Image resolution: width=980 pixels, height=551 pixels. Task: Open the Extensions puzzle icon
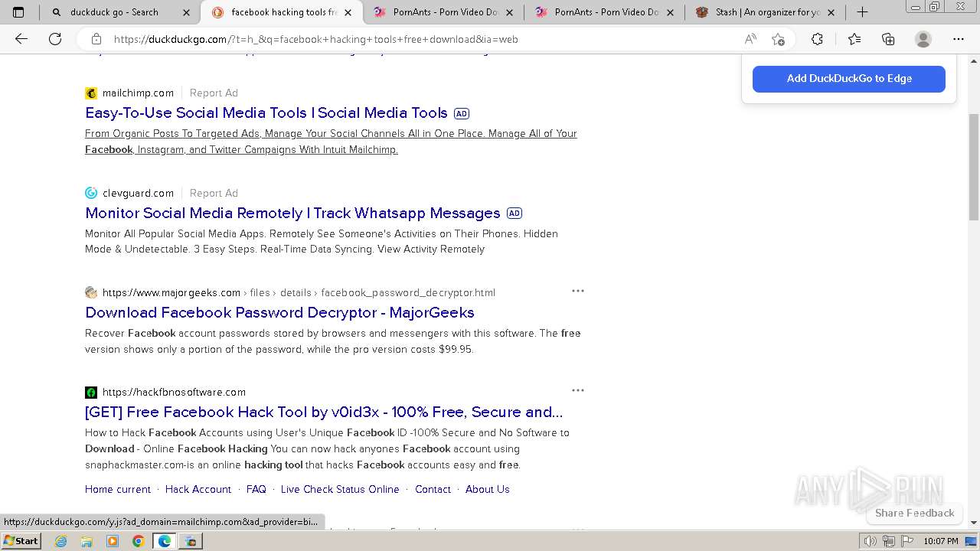pos(817,39)
